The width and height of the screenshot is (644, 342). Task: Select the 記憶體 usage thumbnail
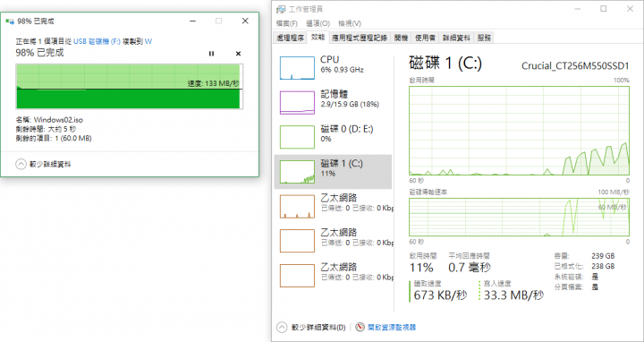tap(297, 102)
